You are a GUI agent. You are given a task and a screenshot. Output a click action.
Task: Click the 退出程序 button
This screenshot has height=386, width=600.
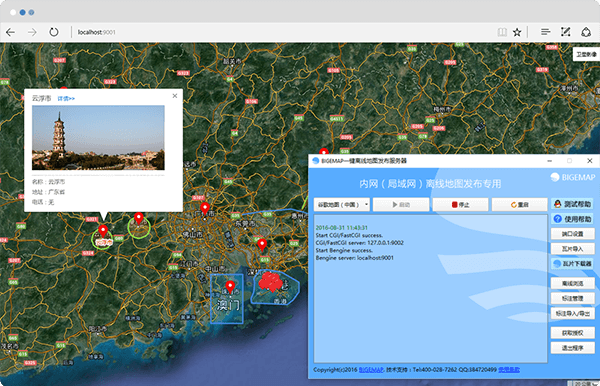click(572, 348)
